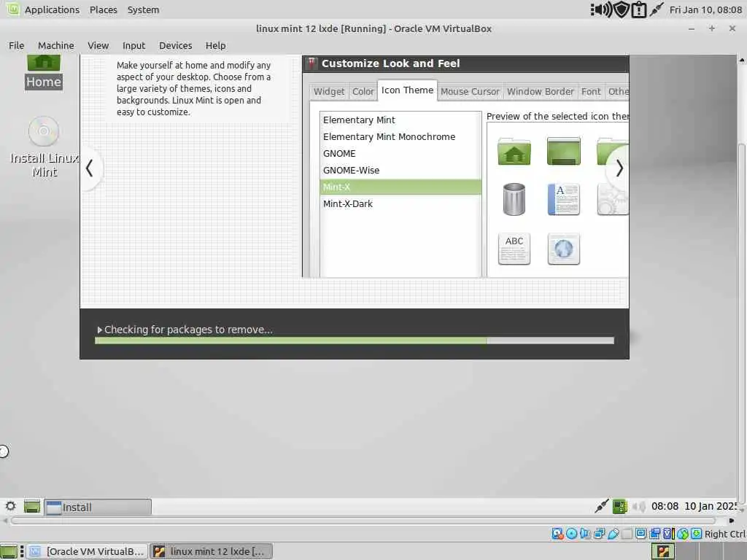Select the GNOME-Wise icon theme
Screen dimensions: 747x560
pos(400,170)
